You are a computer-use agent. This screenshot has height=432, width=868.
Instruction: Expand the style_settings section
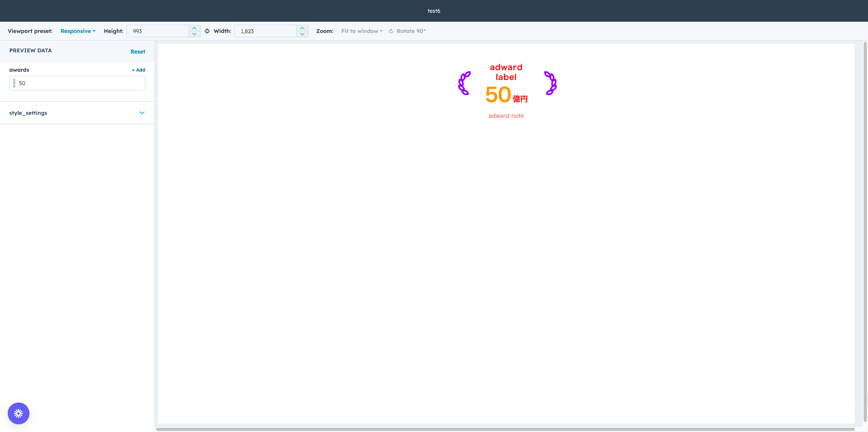142,113
